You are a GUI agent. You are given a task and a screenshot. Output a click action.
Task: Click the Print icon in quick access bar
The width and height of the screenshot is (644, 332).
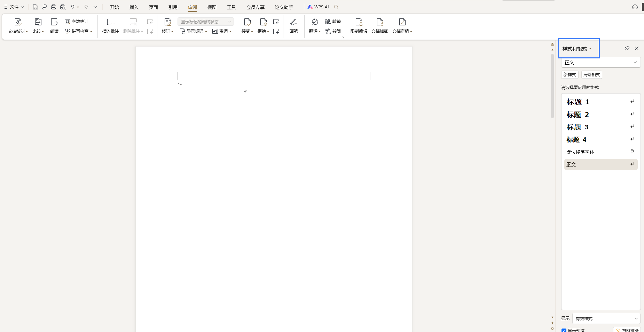point(53,7)
